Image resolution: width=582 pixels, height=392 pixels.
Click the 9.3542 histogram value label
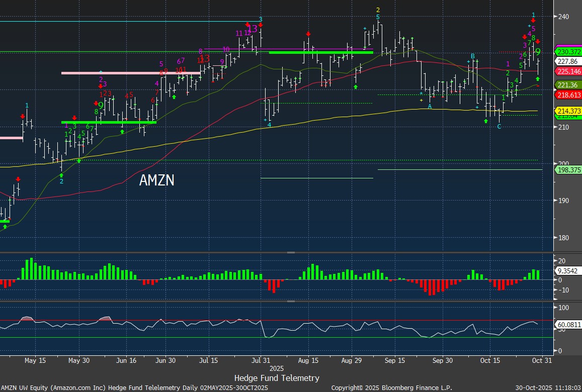coord(567,270)
